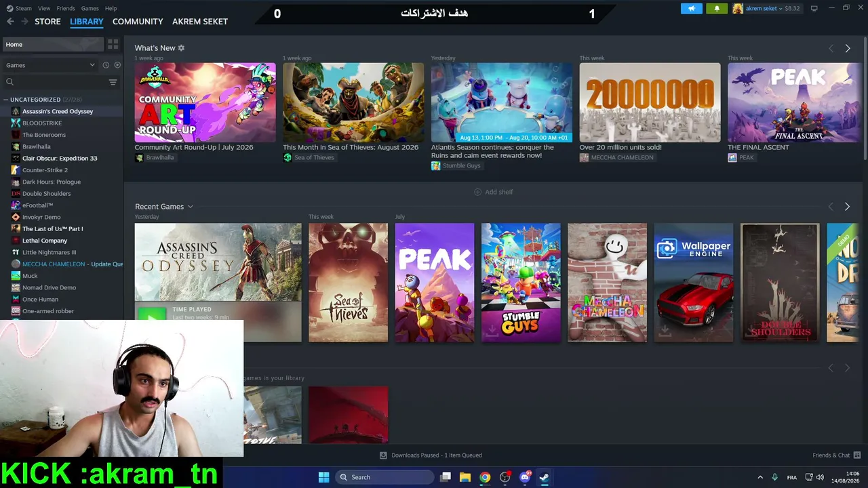Open the Friends menu
The image size is (868, 488).
66,8
